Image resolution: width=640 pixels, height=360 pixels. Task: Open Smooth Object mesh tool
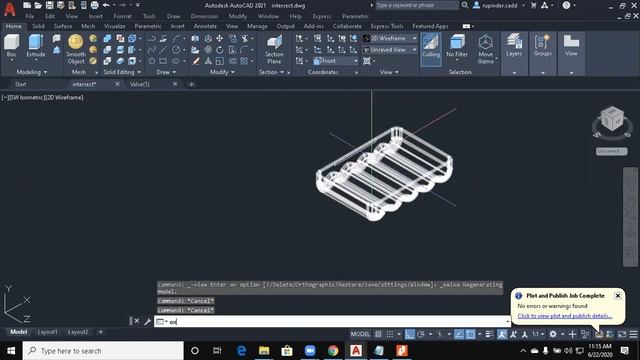click(76, 49)
